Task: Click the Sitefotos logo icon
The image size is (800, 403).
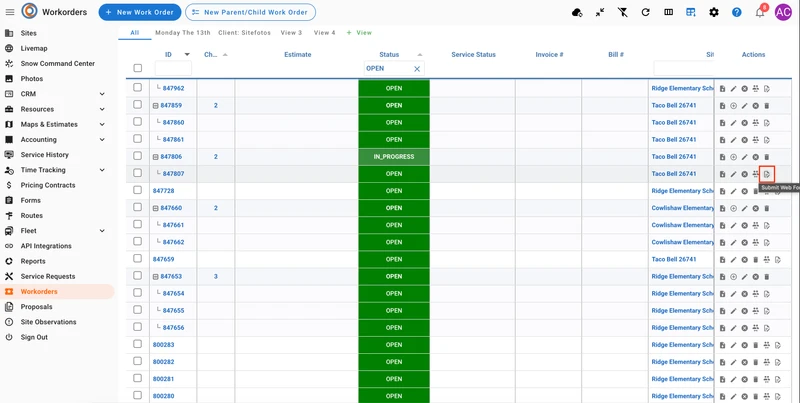Action: [30, 11]
